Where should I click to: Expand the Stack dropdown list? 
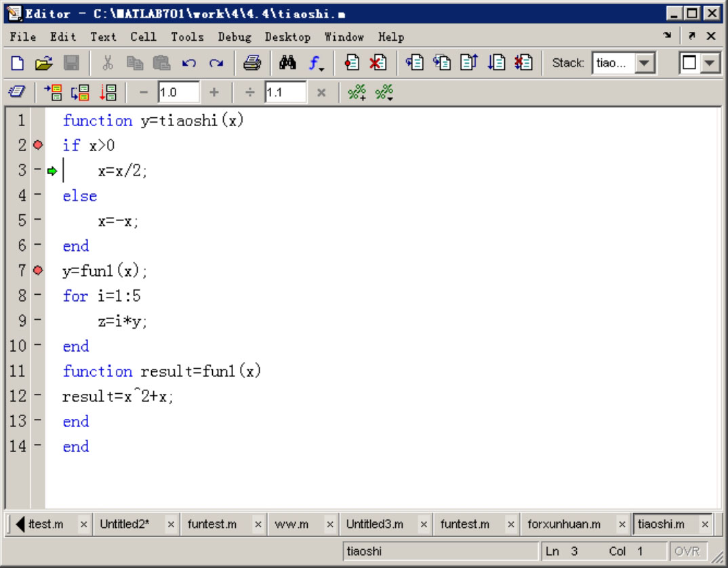coord(644,63)
